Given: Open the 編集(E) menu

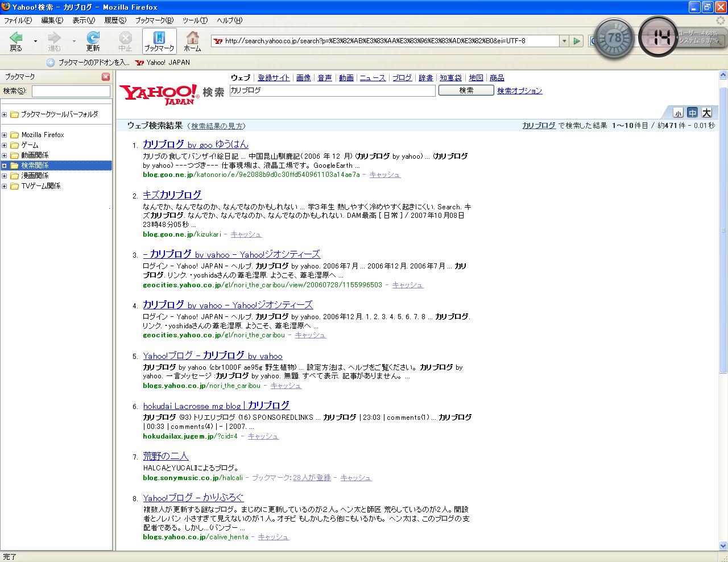Looking at the screenshot, I should coord(52,20).
